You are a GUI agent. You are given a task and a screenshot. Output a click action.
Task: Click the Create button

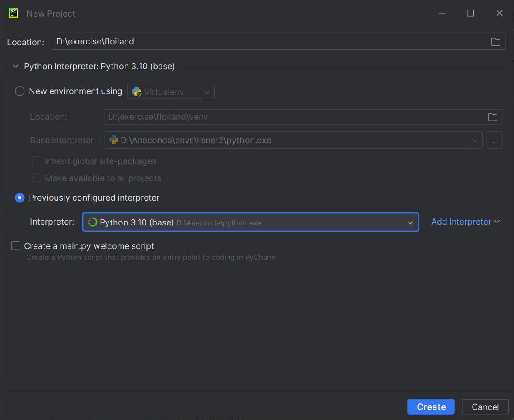coord(431,407)
